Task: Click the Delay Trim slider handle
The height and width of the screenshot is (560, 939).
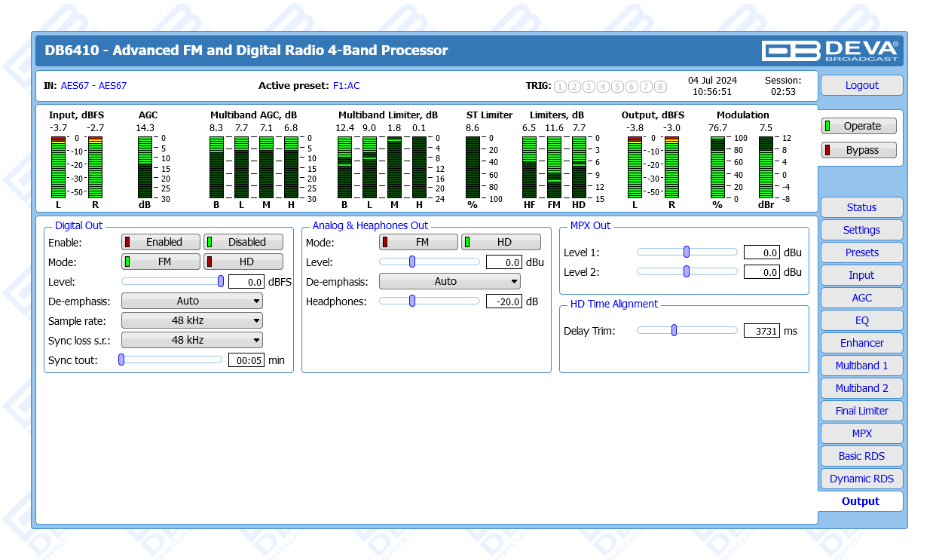Action: 674,330
